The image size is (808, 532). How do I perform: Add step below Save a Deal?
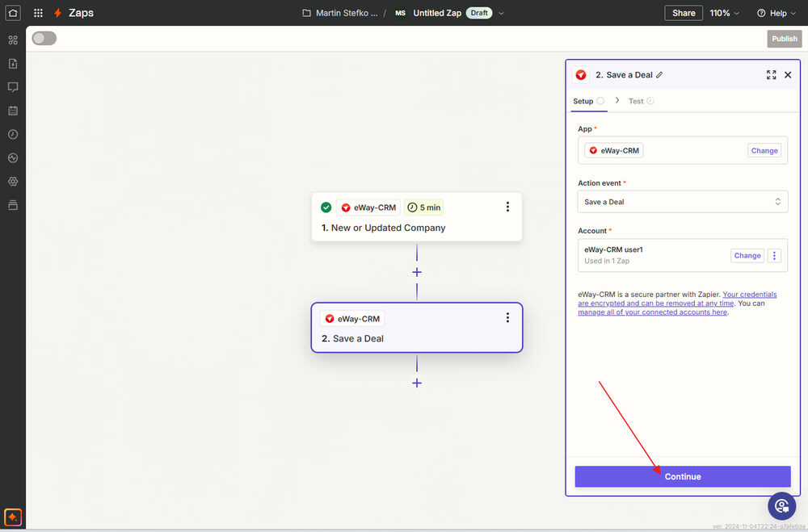click(x=417, y=383)
